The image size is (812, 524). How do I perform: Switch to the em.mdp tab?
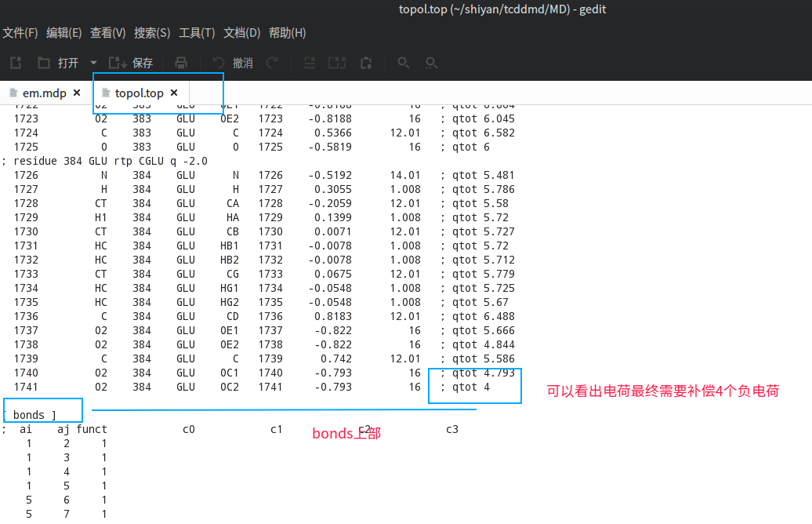click(44, 93)
